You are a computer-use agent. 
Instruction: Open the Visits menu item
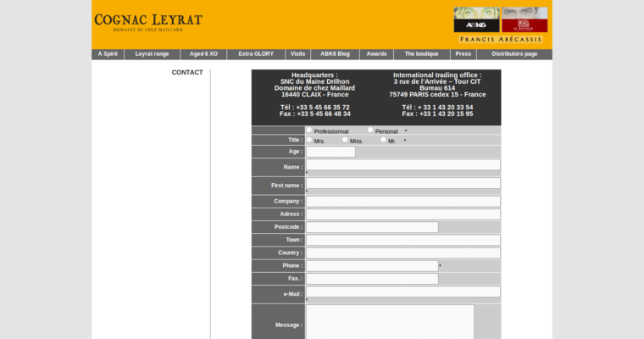tap(297, 54)
